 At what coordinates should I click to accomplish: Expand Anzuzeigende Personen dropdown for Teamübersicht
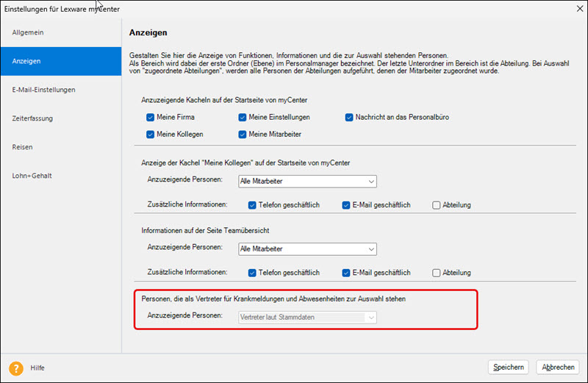(307, 249)
